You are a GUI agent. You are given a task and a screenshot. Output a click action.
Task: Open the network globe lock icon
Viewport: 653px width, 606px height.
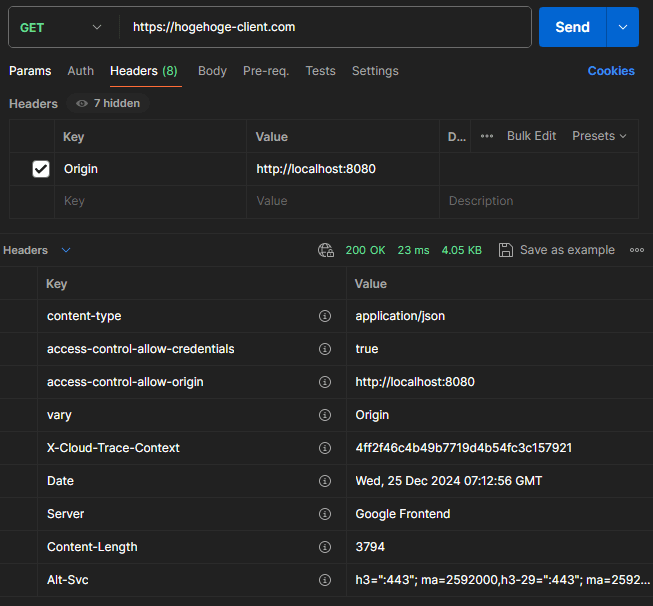click(326, 250)
